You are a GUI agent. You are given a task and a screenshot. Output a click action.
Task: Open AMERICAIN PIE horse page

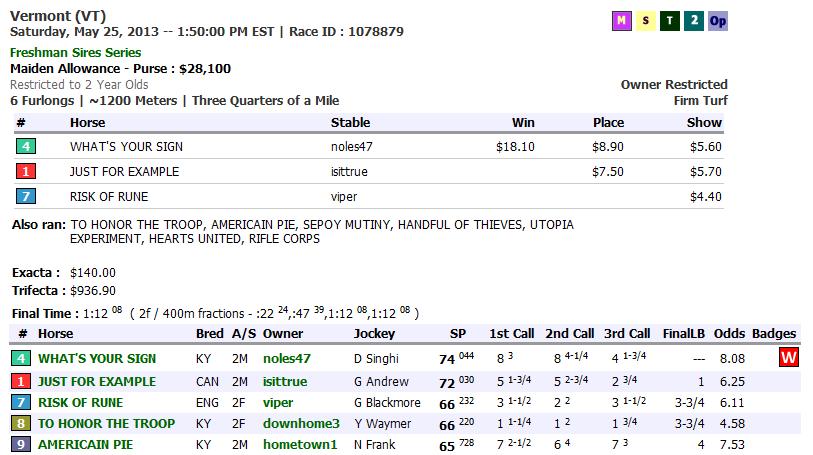point(85,444)
